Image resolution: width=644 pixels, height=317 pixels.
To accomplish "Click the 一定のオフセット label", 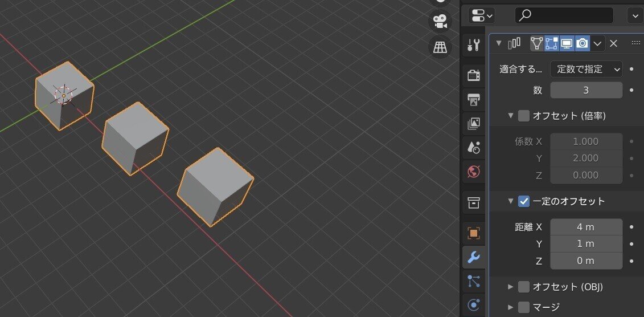I will coord(569,201).
